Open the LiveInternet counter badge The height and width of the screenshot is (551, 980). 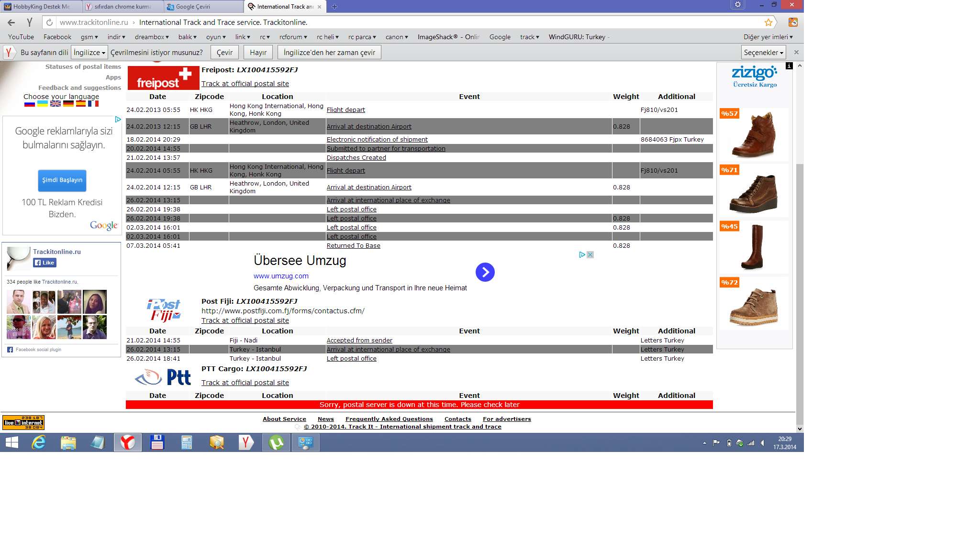[x=23, y=422]
